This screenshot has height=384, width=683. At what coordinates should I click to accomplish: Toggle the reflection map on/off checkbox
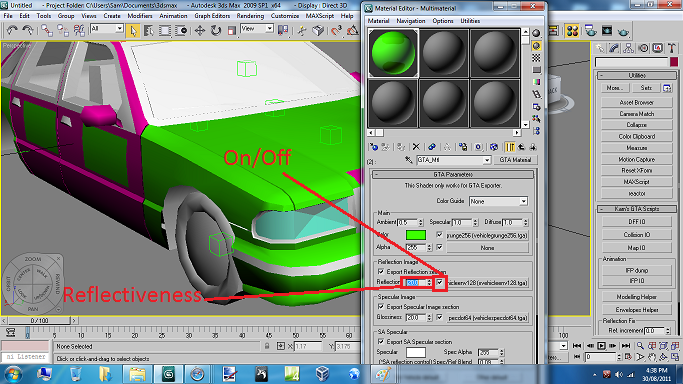click(x=440, y=282)
